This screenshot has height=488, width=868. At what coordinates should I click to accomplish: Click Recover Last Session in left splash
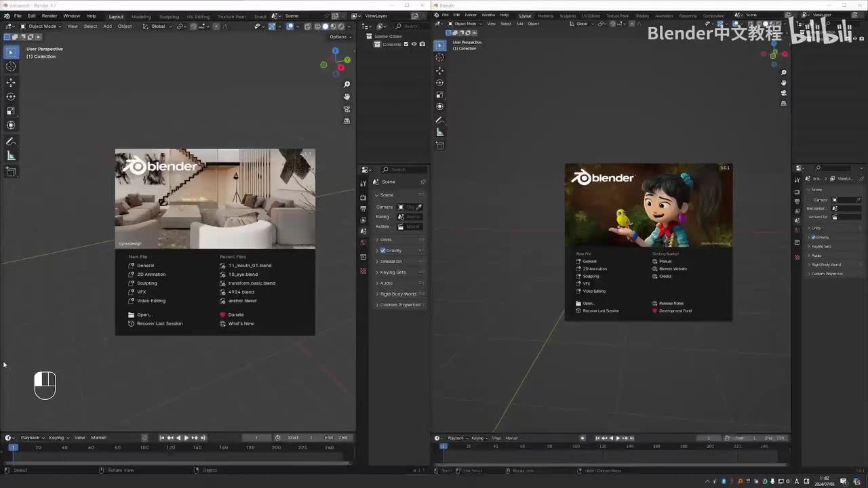click(159, 323)
